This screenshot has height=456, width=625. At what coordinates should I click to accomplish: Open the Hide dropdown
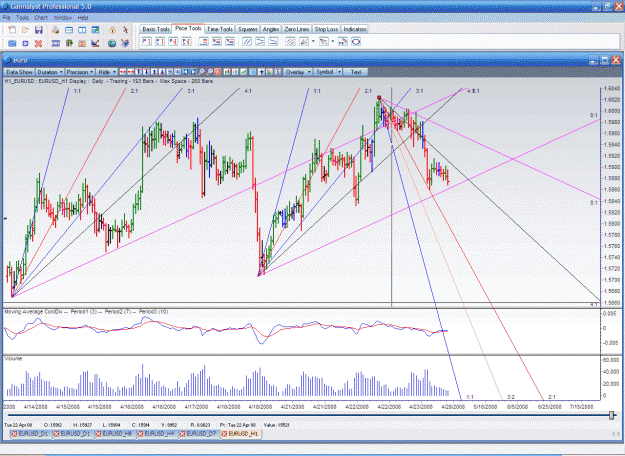coord(107,72)
